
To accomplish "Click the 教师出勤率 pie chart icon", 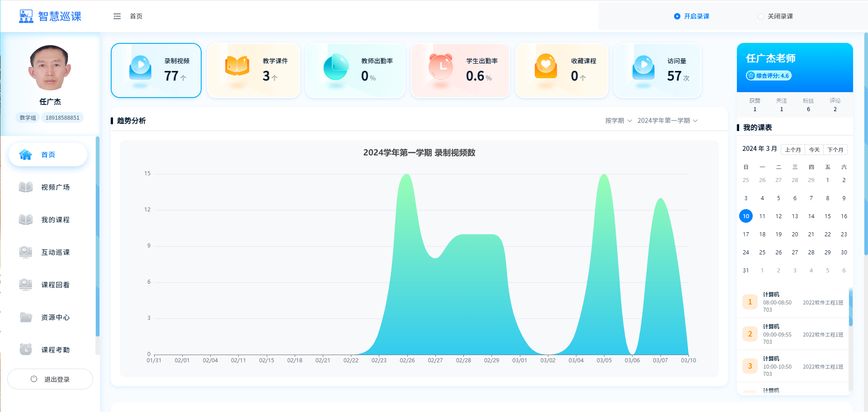I will 336,67.
